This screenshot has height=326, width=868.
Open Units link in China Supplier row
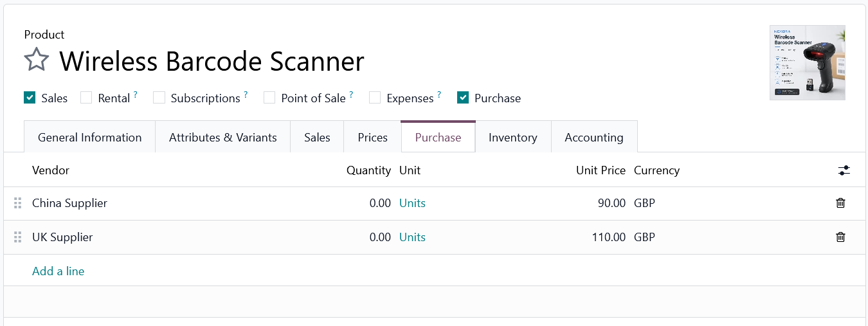[412, 203]
